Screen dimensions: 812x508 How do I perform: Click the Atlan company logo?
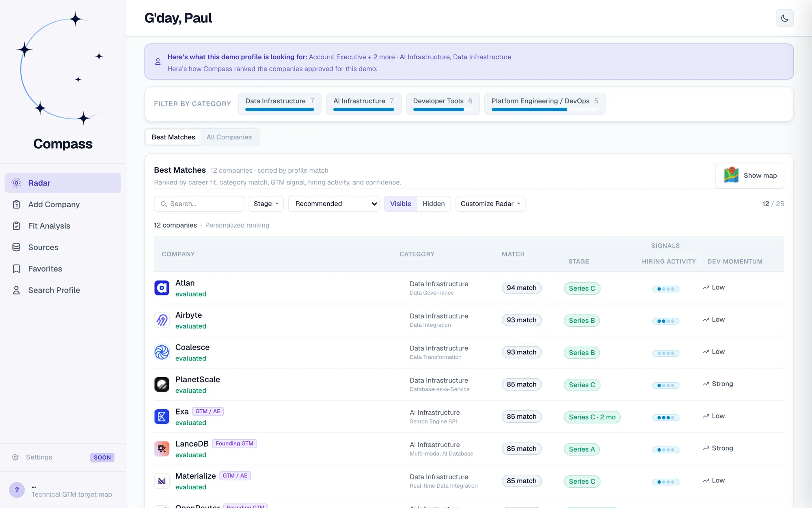(x=162, y=288)
